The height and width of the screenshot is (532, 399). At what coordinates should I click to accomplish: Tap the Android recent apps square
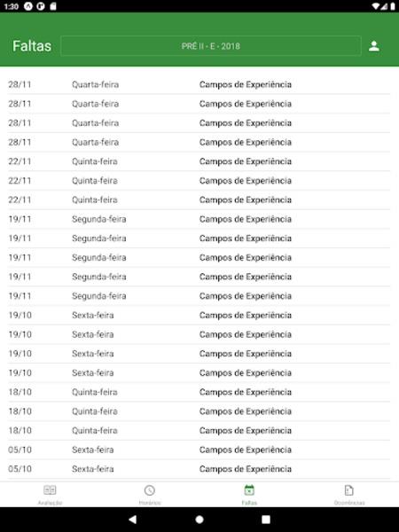point(266,519)
